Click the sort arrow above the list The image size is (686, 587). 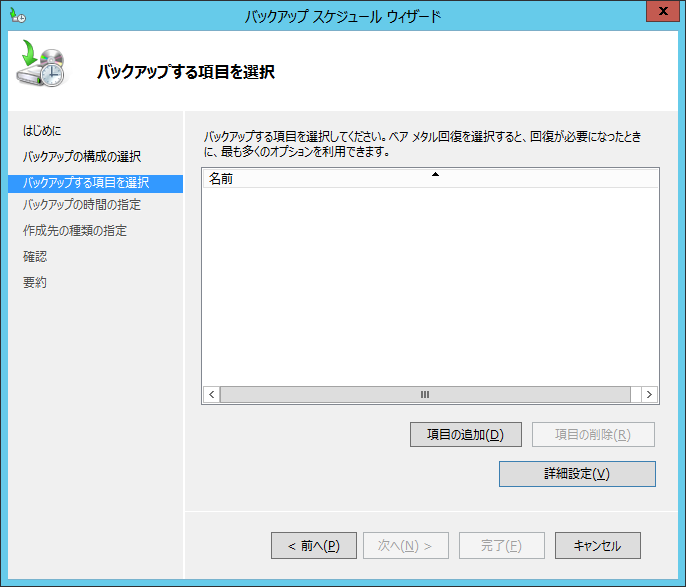pos(435,175)
